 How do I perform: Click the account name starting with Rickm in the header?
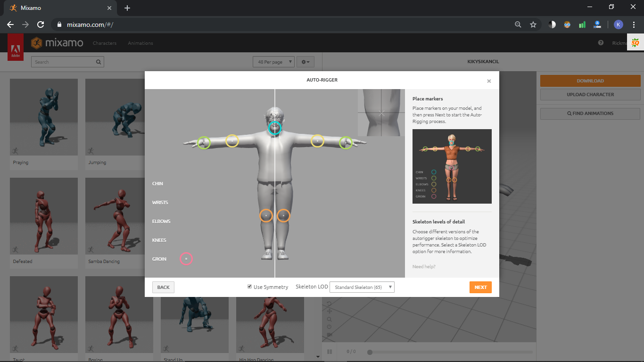(619, 43)
